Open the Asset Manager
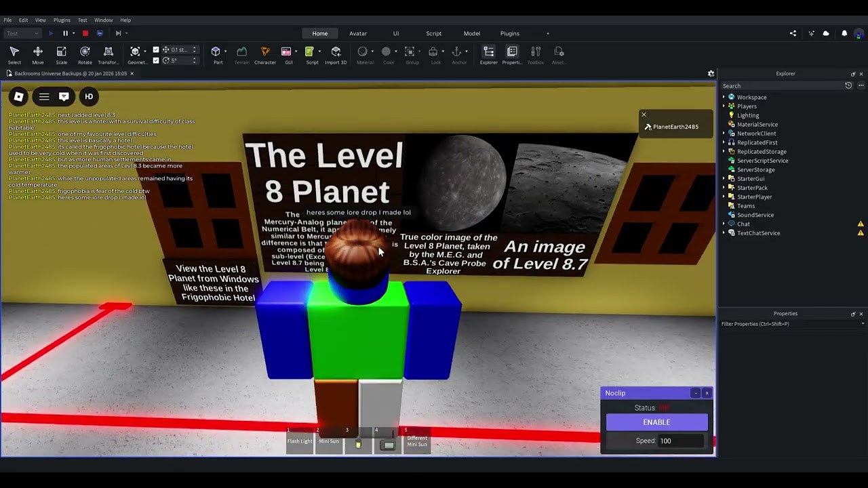The width and height of the screenshot is (868, 488). (x=559, y=55)
